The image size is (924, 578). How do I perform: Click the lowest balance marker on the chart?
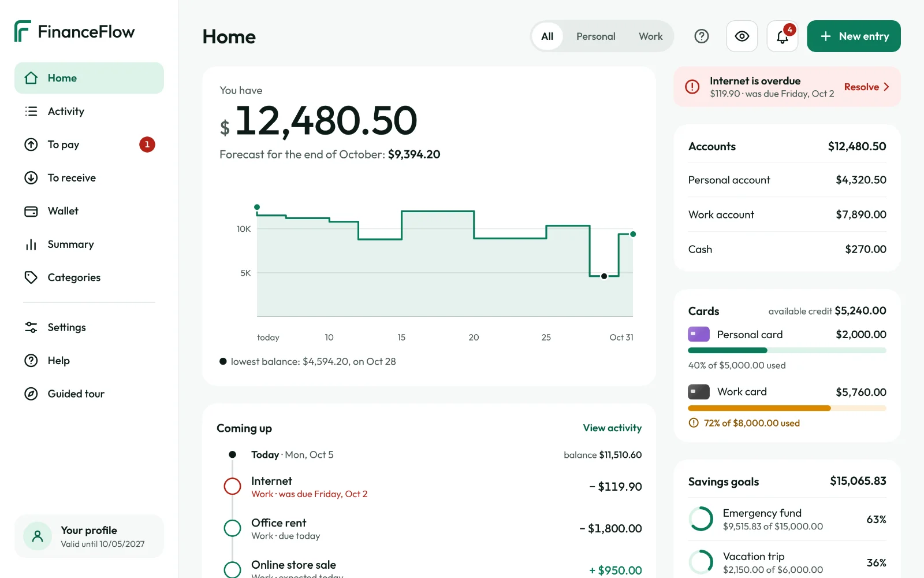(604, 276)
